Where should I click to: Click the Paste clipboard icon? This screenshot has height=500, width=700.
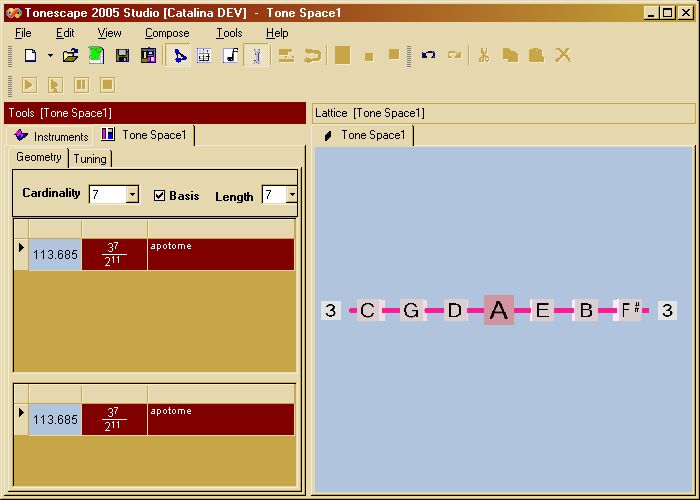(x=536, y=56)
